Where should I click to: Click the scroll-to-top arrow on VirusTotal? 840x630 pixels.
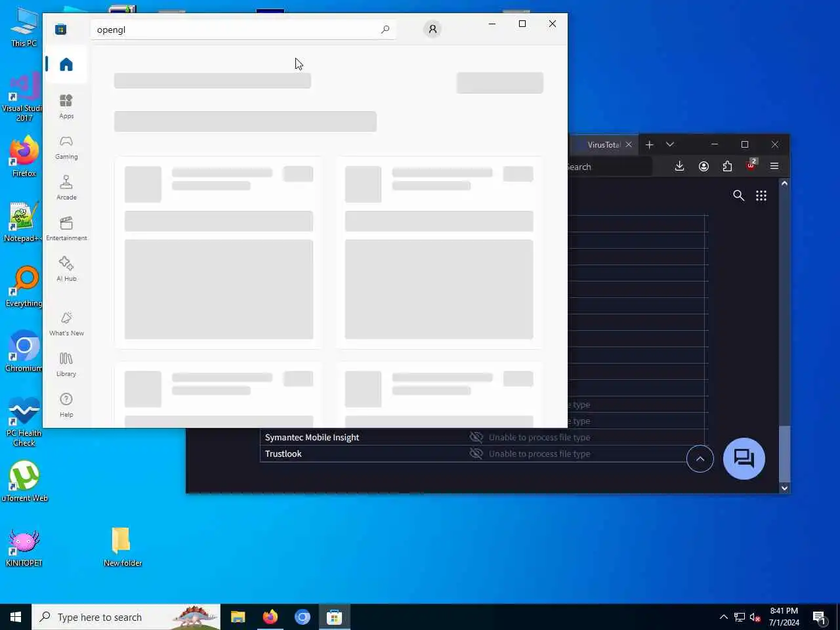700,459
